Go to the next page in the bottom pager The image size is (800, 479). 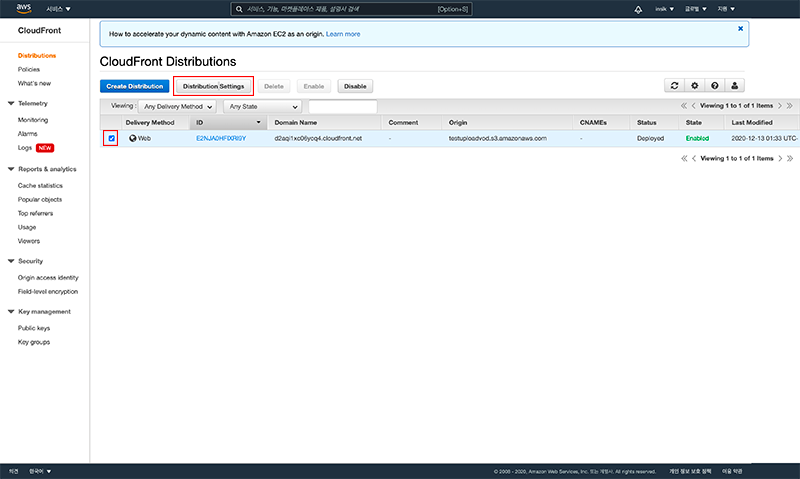tap(780, 159)
